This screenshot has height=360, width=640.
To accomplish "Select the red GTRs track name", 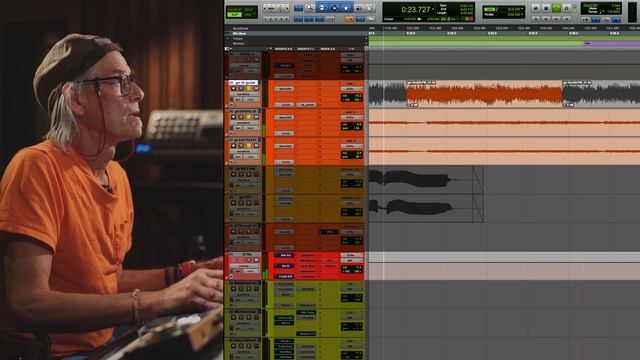I will coord(247,254).
